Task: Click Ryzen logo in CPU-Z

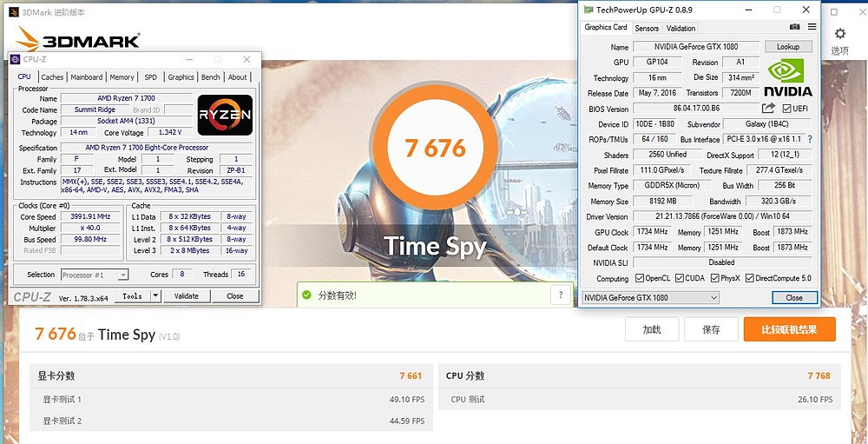Action: point(225,115)
